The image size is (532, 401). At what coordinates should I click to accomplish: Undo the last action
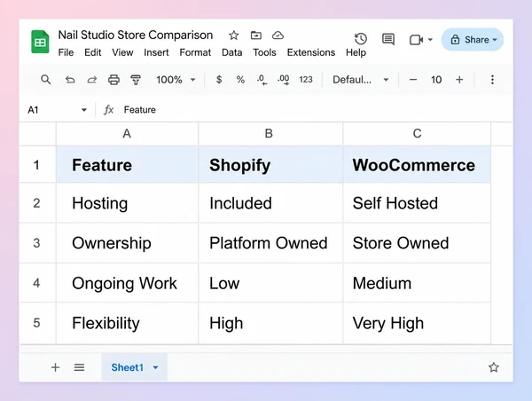70,80
